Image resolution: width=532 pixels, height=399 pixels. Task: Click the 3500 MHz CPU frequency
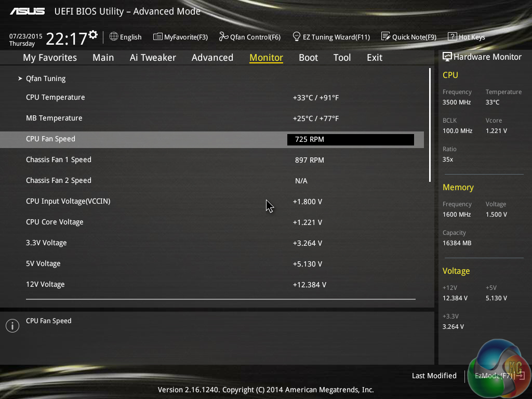pos(457,102)
